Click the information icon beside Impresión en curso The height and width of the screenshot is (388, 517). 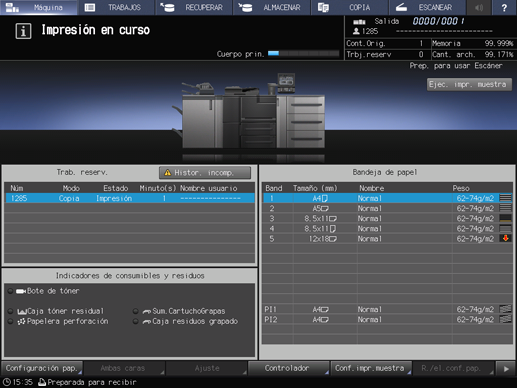[23, 31]
